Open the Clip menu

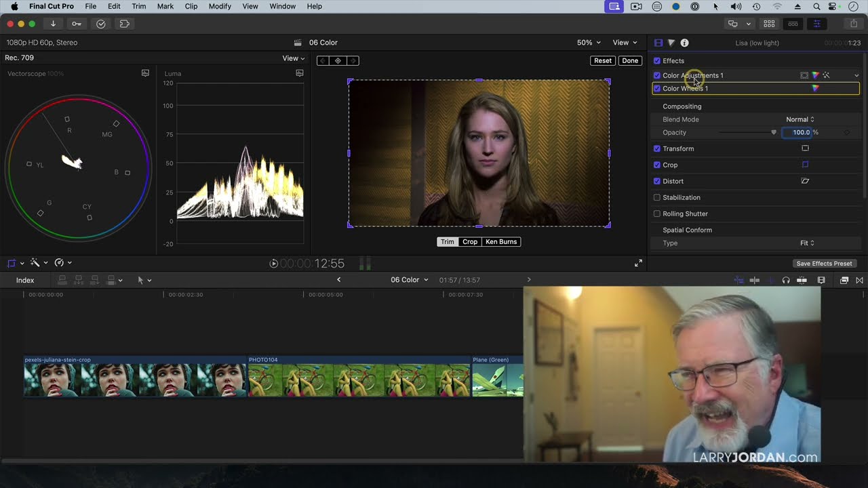pyautogui.click(x=191, y=6)
